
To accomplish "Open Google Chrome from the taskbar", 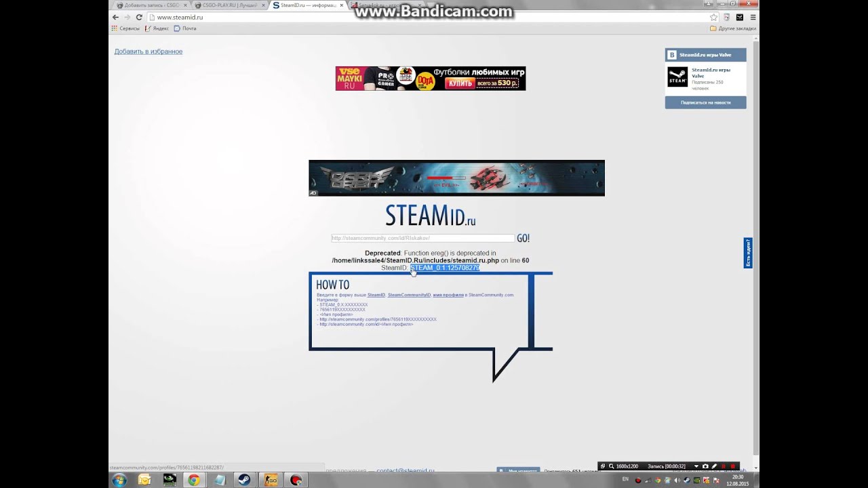I will [x=194, y=480].
